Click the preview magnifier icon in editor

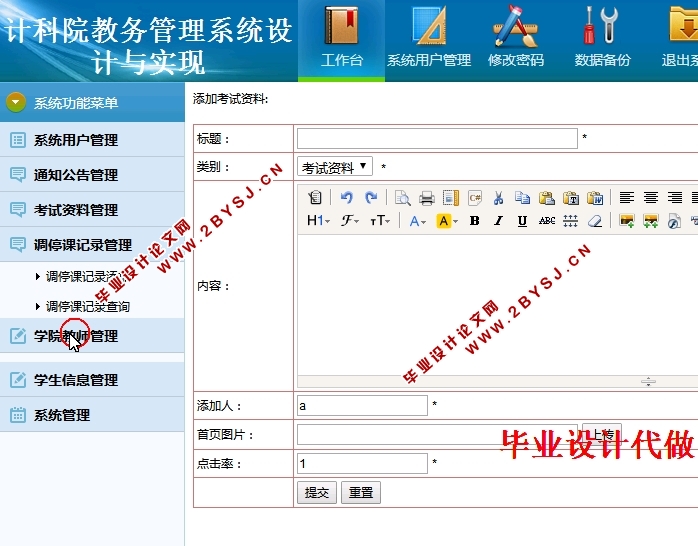click(x=402, y=197)
